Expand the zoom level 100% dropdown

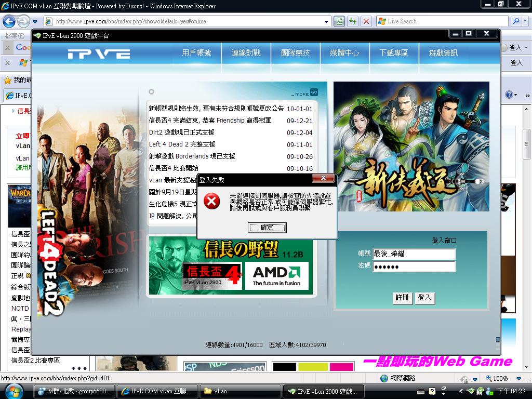coord(518,378)
